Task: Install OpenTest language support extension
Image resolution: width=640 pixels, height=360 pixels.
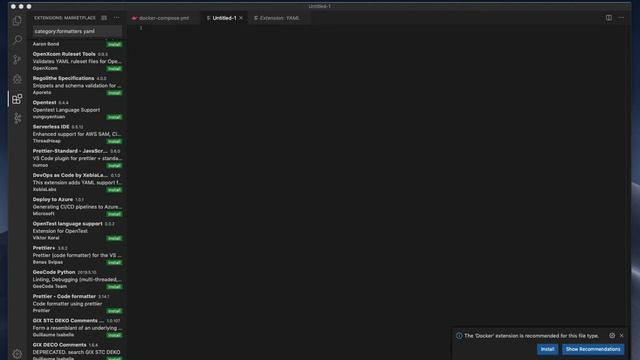Action: click(x=114, y=238)
